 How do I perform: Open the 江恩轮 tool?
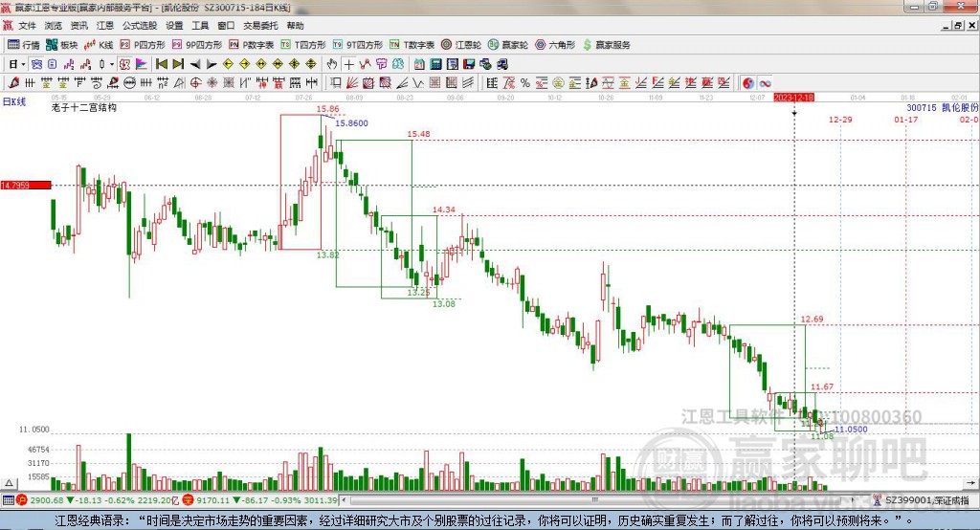461,45
